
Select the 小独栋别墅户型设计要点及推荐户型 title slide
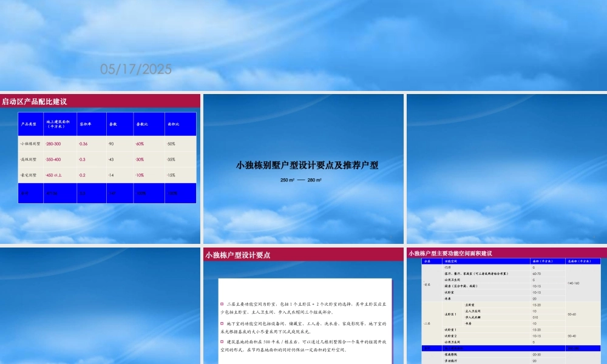point(303,169)
